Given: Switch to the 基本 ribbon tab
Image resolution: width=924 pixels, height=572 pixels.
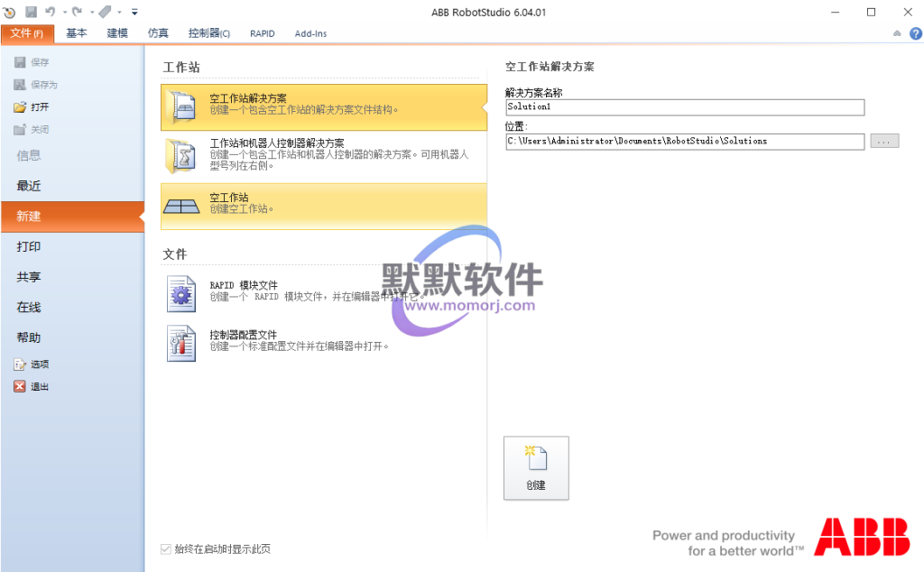Looking at the screenshot, I should (76, 33).
